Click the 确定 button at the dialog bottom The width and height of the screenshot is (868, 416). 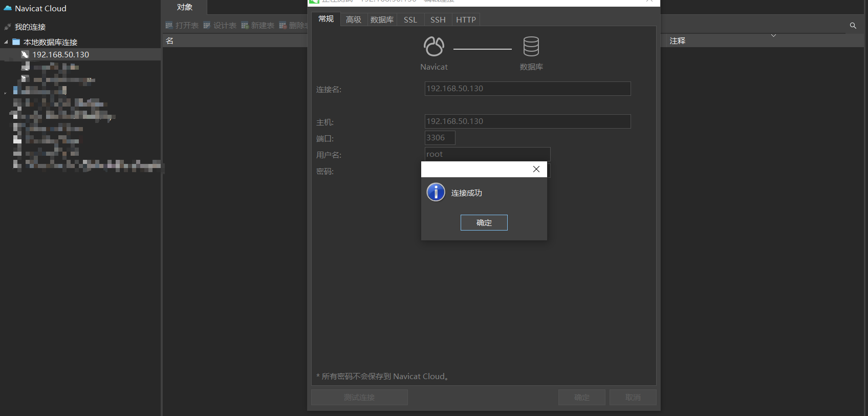[x=582, y=398]
